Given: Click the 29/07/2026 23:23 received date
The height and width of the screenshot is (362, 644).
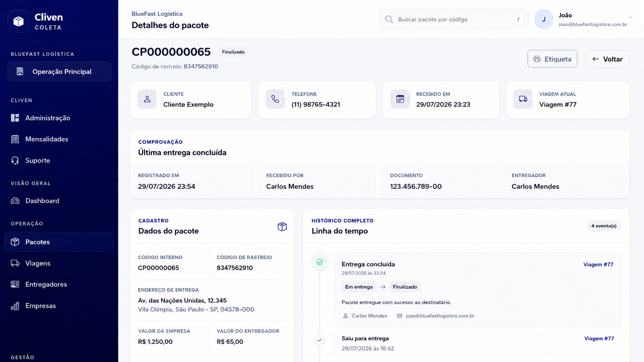Looking at the screenshot, I should (x=443, y=105).
